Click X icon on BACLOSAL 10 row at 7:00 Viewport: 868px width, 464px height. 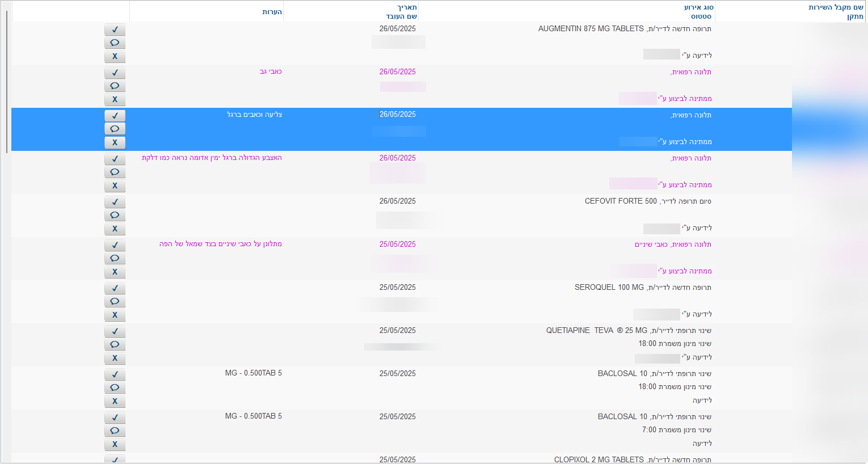115,445
